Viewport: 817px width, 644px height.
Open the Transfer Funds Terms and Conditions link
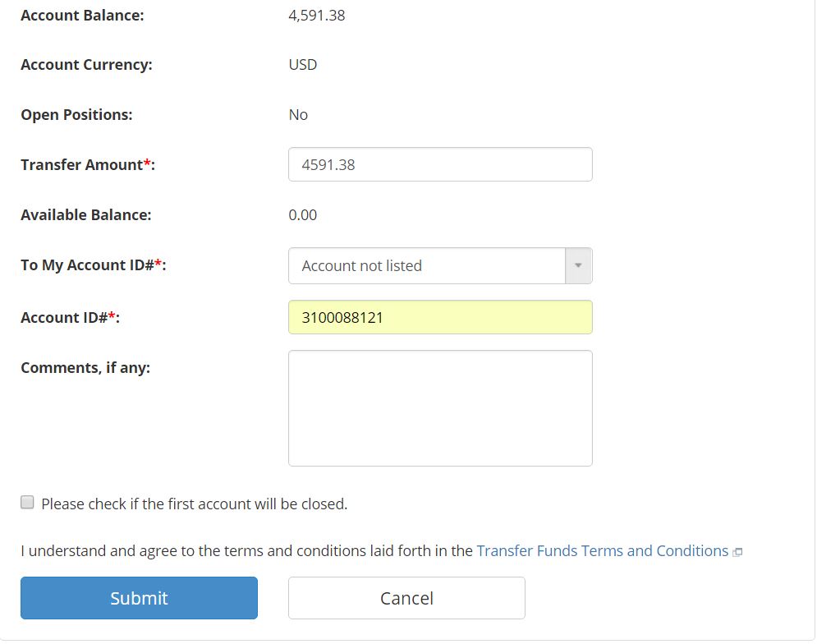[x=603, y=551]
